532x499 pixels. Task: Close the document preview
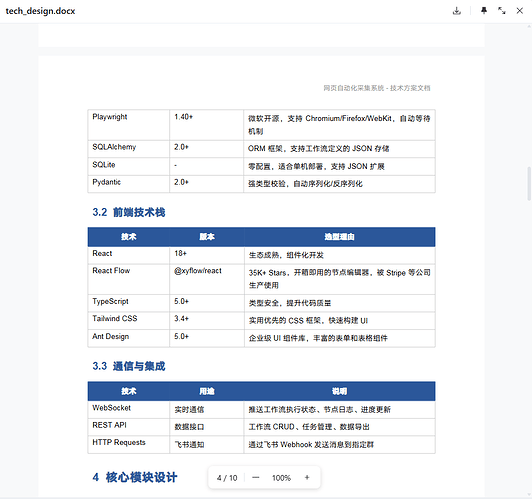pyautogui.click(x=519, y=11)
